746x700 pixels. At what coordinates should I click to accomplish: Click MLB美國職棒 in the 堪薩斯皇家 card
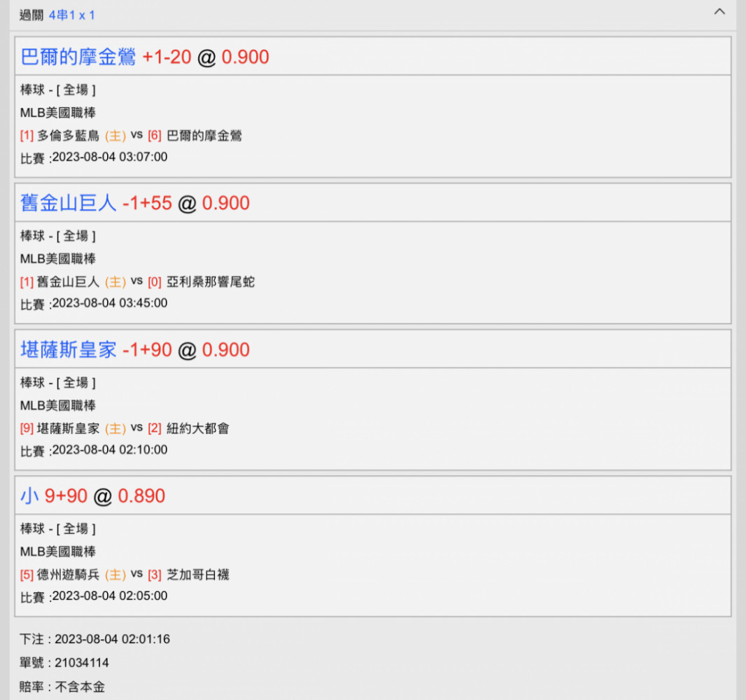pos(58,405)
